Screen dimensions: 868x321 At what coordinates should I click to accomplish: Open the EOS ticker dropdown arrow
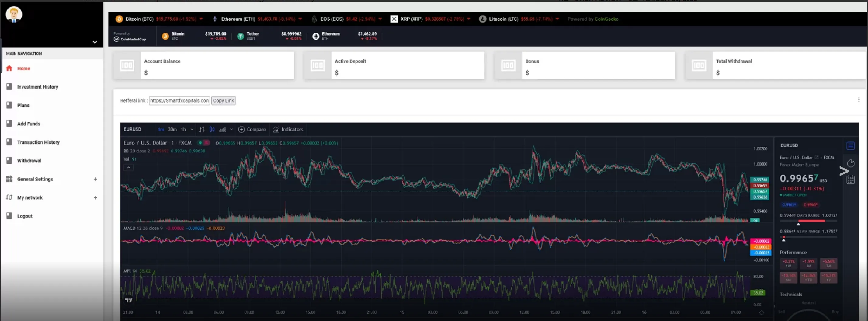380,19
